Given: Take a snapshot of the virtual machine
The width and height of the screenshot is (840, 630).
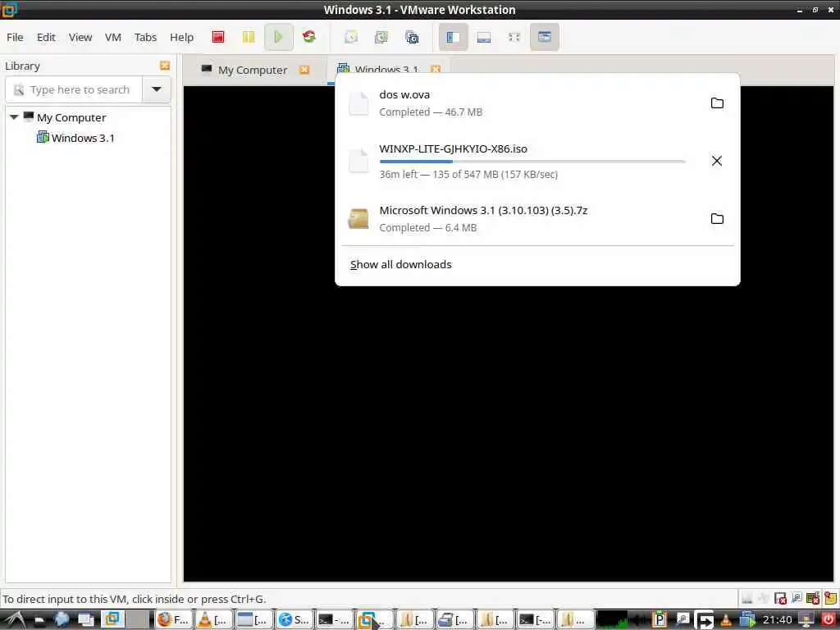Looking at the screenshot, I should tap(351, 37).
